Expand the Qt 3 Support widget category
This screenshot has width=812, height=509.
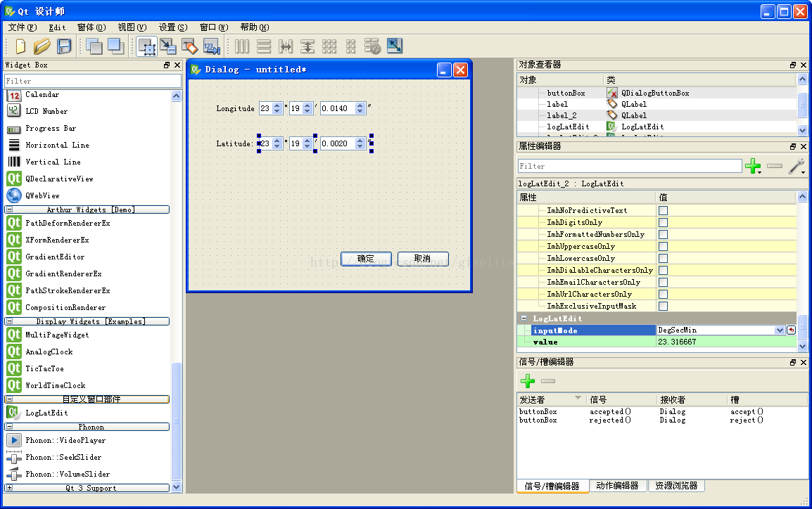tap(9, 487)
